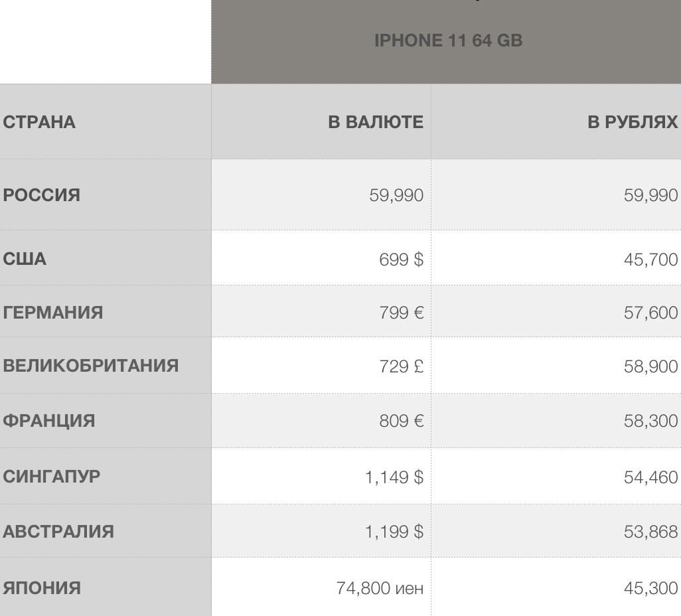
Task: Click the РОССИЯ row label
Action: coord(41,195)
